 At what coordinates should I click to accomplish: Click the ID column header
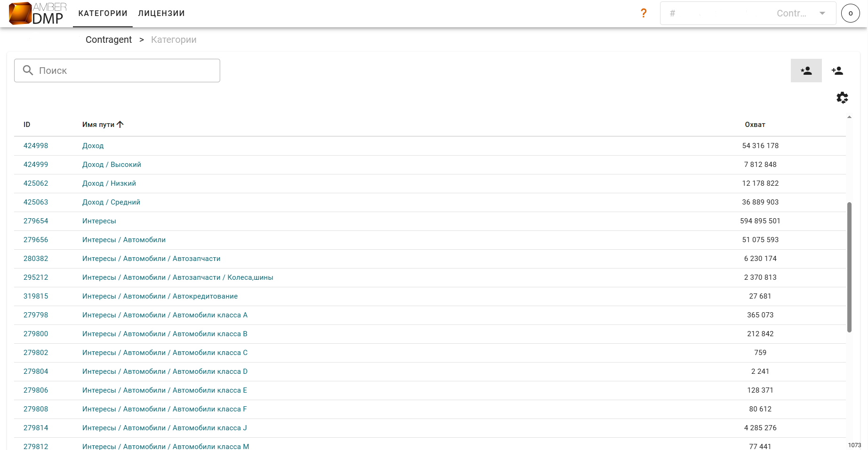click(27, 125)
